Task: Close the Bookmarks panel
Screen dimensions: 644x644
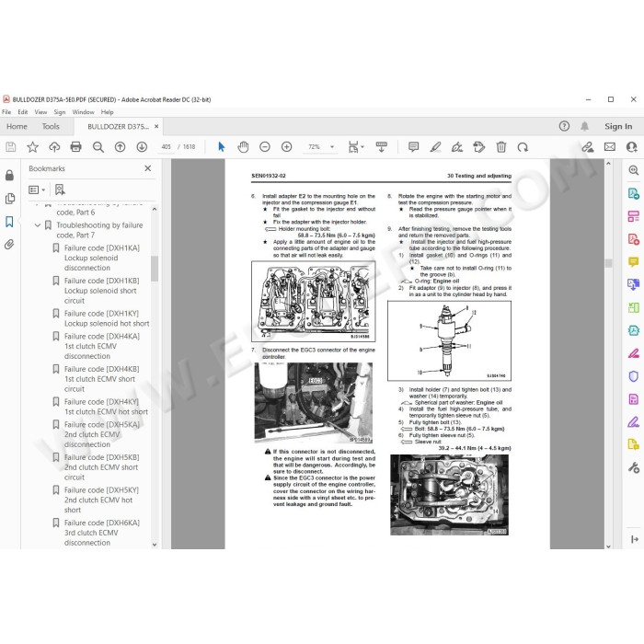Action: pos(148,168)
